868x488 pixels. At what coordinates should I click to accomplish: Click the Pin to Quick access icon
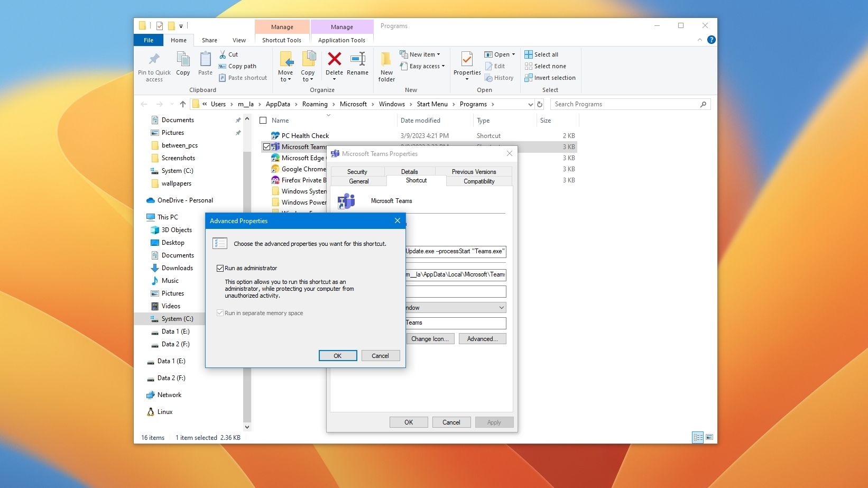(x=154, y=59)
